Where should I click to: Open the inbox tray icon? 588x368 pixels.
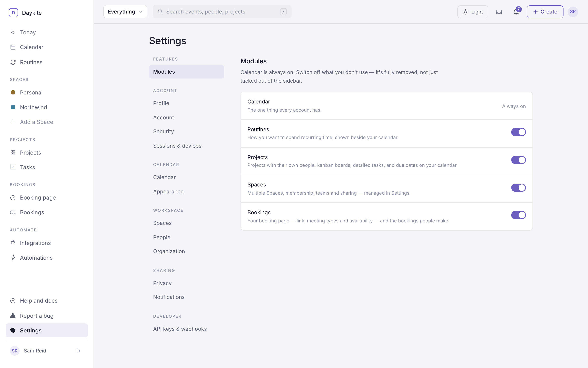coord(499,12)
